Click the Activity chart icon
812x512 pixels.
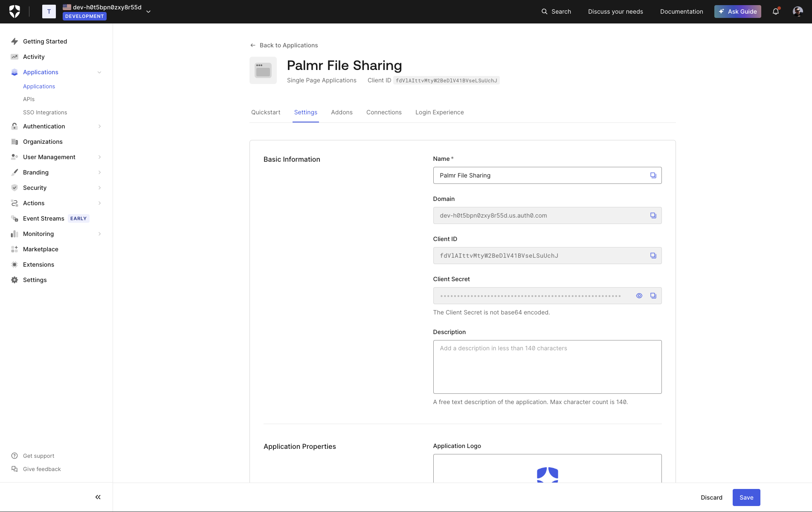coord(14,57)
